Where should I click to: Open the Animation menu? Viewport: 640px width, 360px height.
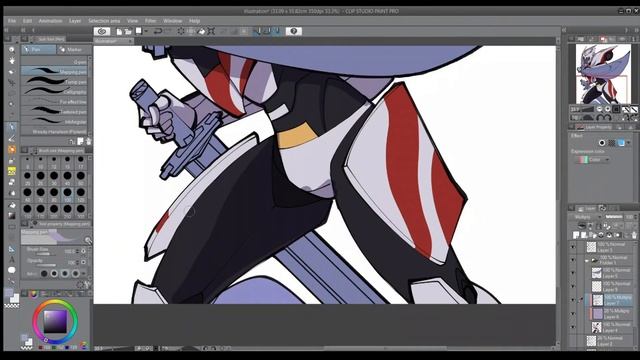pos(50,20)
